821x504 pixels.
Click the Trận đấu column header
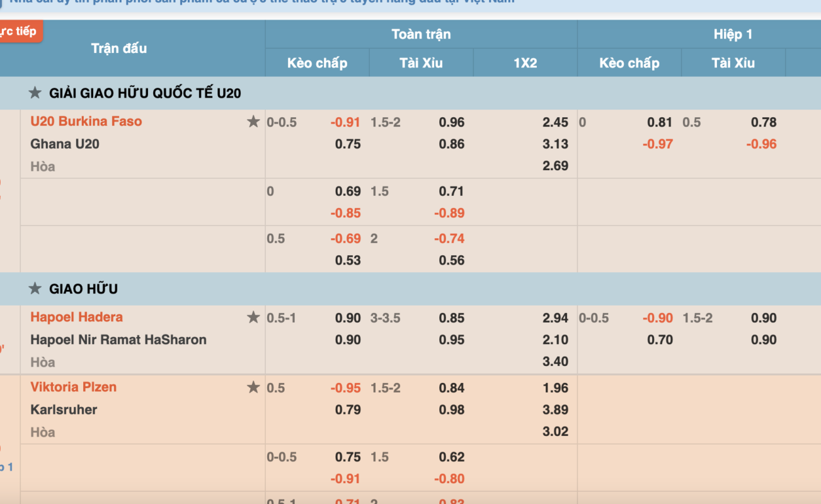[x=119, y=49]
